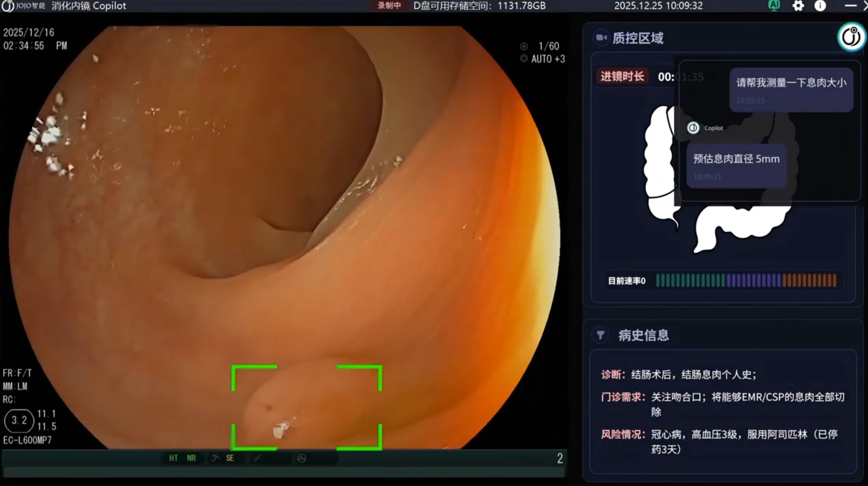868x486 pixels.
Task: Click the 预估息肉直径 5mm reply bubble
Action: (x=736, y=165)
